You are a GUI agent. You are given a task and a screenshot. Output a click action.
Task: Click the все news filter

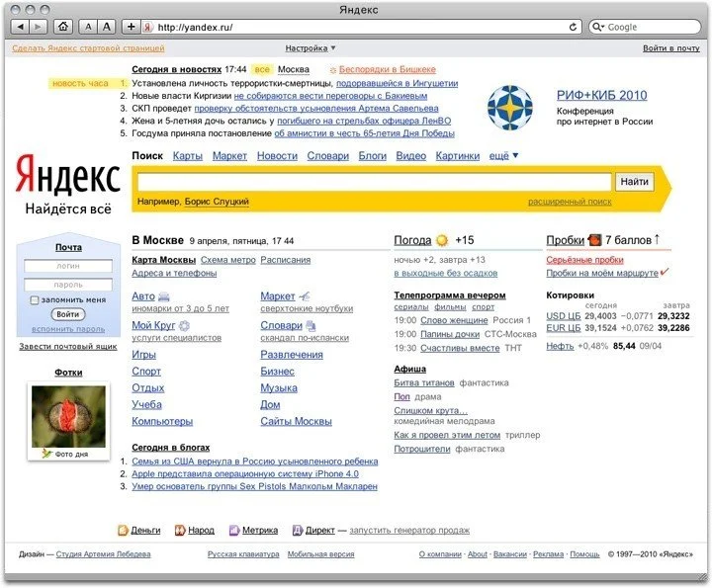point(262,70)
